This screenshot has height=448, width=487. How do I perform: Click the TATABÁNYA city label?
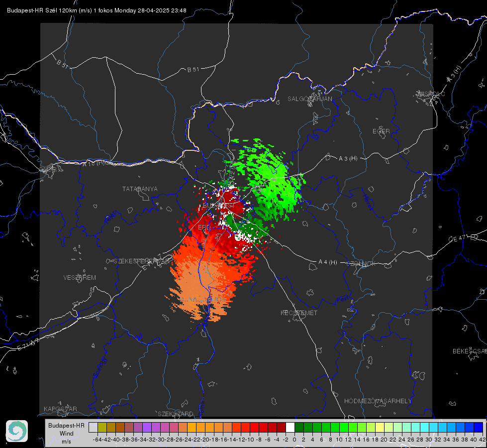pyautogui.click(x=140, y=189)
